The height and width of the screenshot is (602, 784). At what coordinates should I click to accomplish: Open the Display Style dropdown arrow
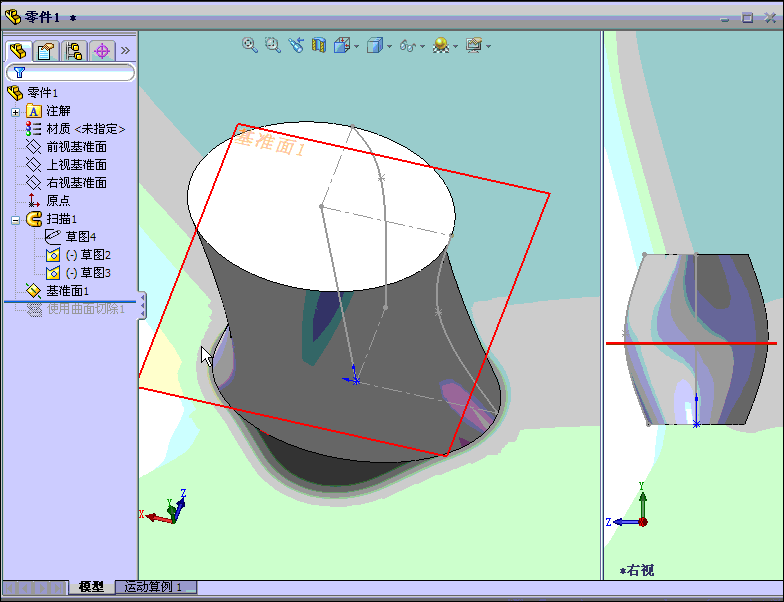[x=390, y=46]
